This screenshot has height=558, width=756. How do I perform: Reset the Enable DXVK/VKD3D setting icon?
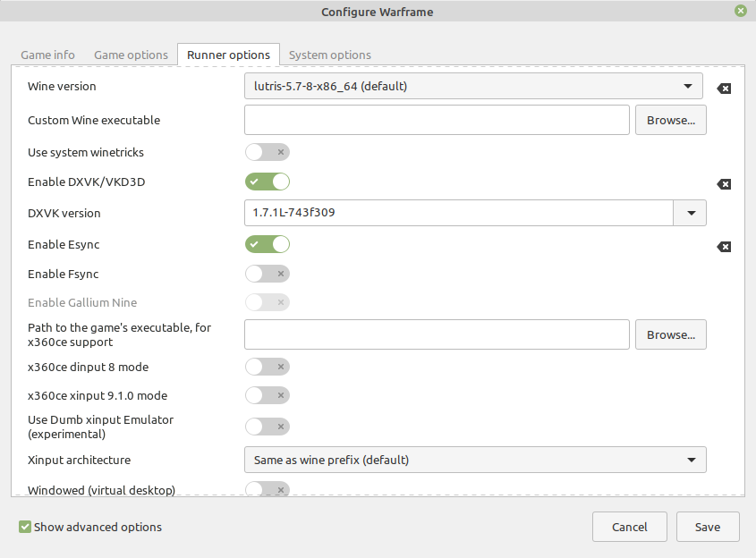(x=724, y=184)
